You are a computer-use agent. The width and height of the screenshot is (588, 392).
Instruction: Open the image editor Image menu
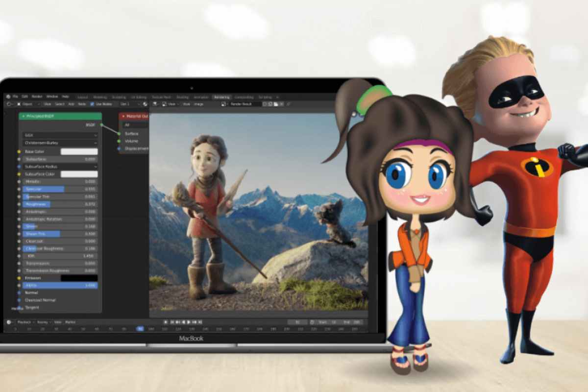click(198, 104)
